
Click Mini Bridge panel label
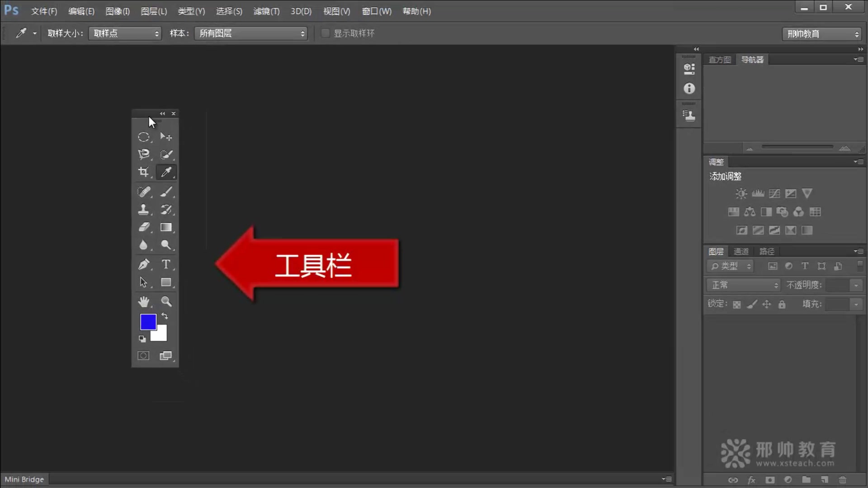(24, 479)
